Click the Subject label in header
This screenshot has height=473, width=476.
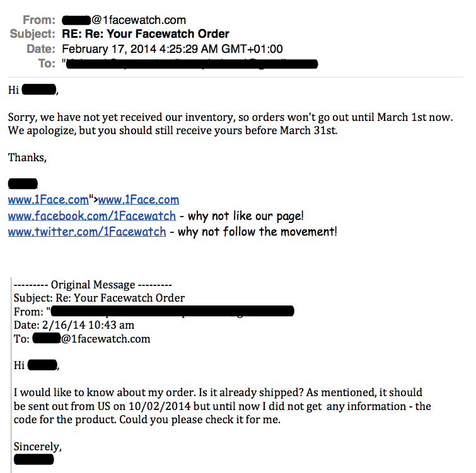coord(33,33)
